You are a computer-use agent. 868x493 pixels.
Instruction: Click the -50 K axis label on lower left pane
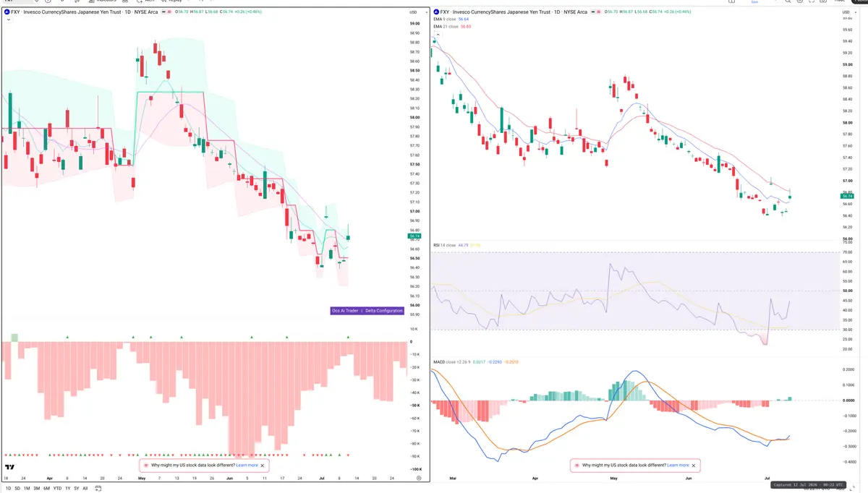415,406
